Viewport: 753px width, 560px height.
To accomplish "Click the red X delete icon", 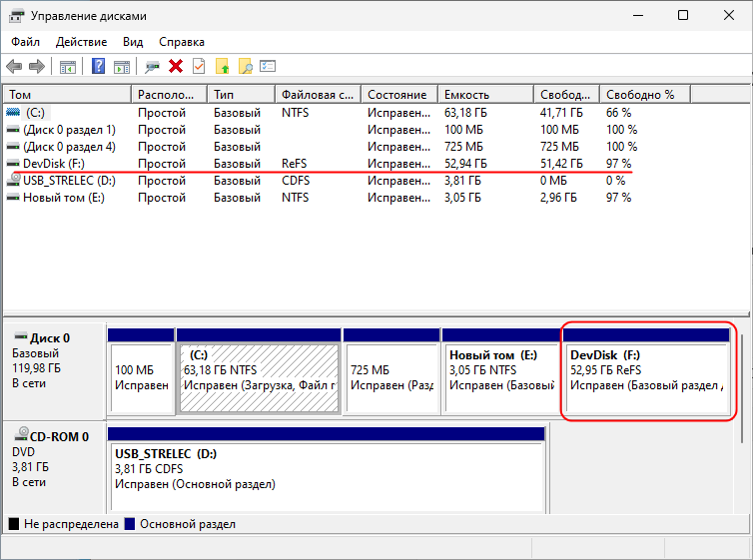I will pyautogui.click(x=176, y=67).
